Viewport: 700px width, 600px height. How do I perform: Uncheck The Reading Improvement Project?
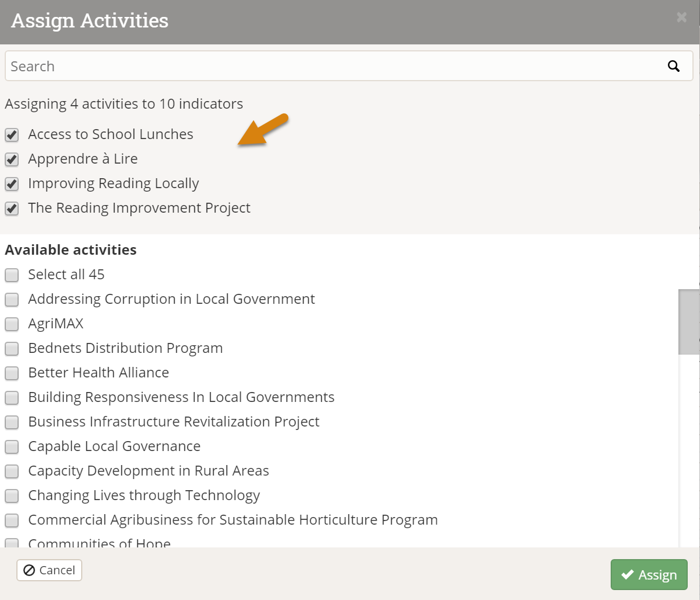click(x=12, y=209)
